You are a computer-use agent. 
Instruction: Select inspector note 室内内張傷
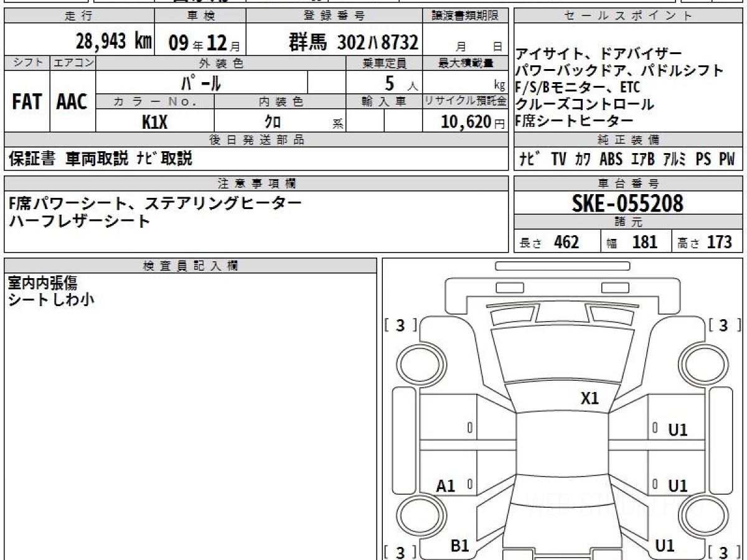42,283
